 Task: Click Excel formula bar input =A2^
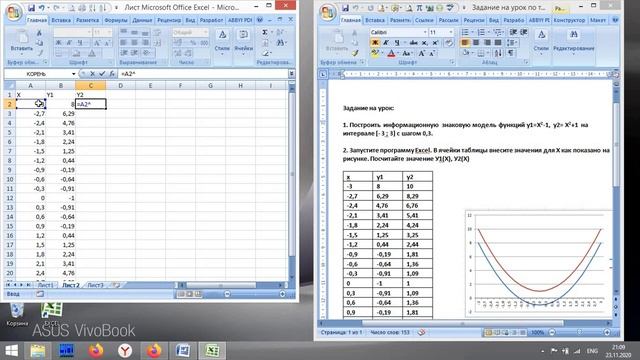pos(203,74)
